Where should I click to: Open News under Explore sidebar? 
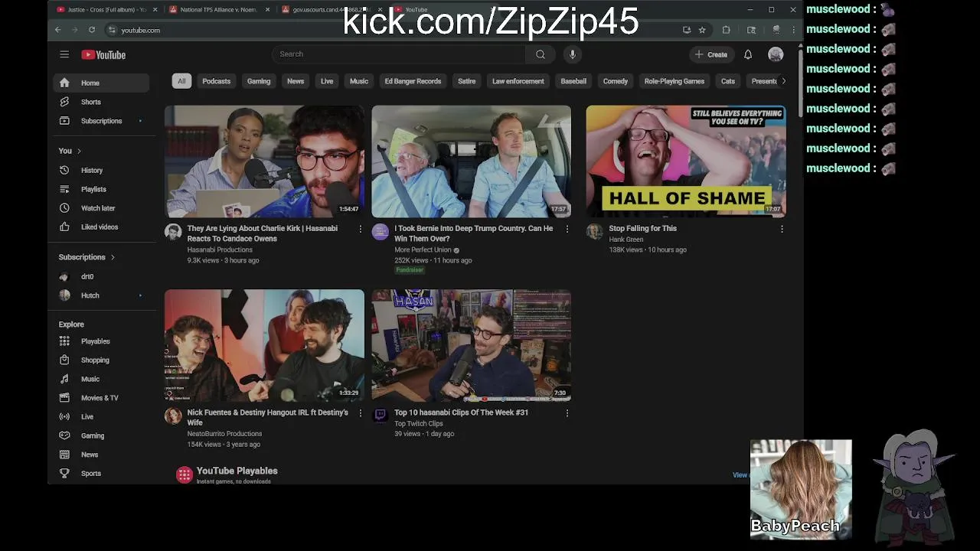point(102,455)
